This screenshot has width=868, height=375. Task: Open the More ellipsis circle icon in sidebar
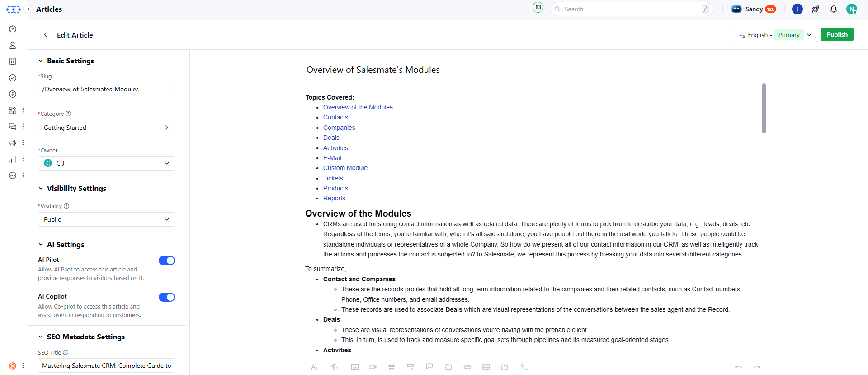click(13, 176)
